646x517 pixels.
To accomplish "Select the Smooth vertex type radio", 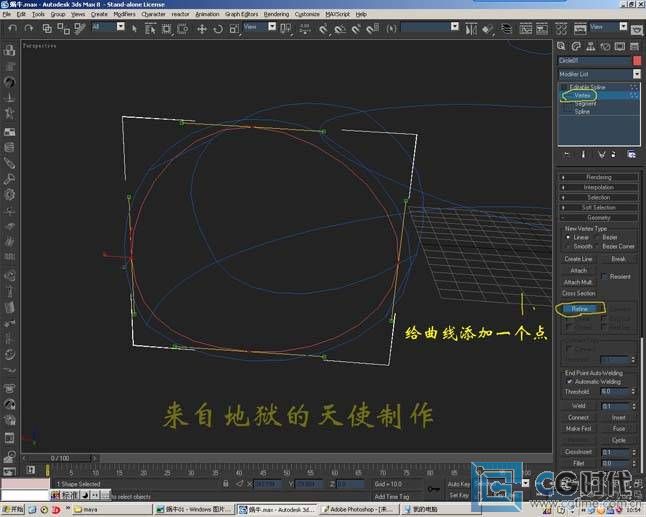I will pos(568,246).
